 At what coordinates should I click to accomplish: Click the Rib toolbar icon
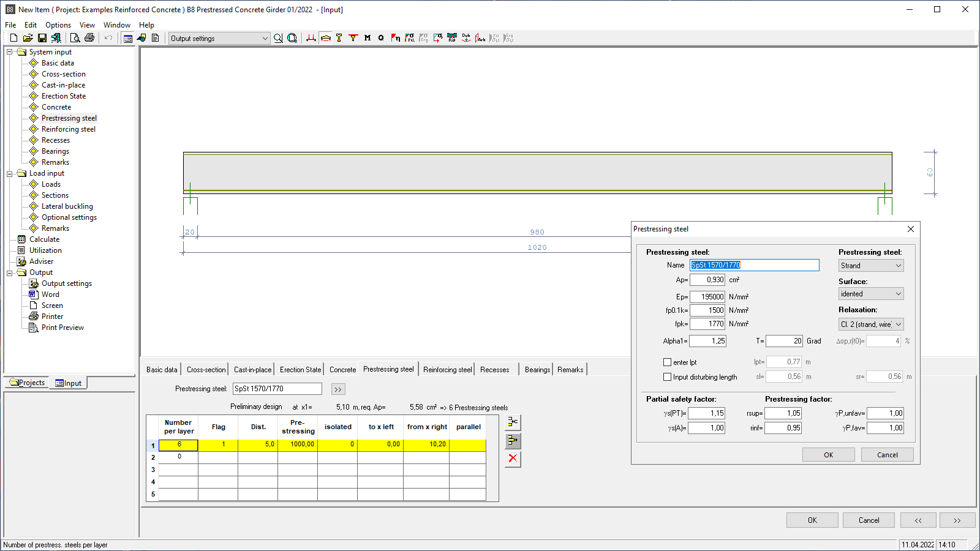[x=452, y=38]
